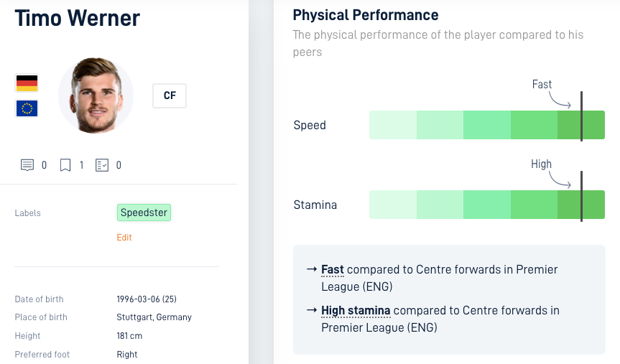Viewport: 620px width, 364px height.
Task: Click the arrow before the Fast comparison line
Action: 312,269
